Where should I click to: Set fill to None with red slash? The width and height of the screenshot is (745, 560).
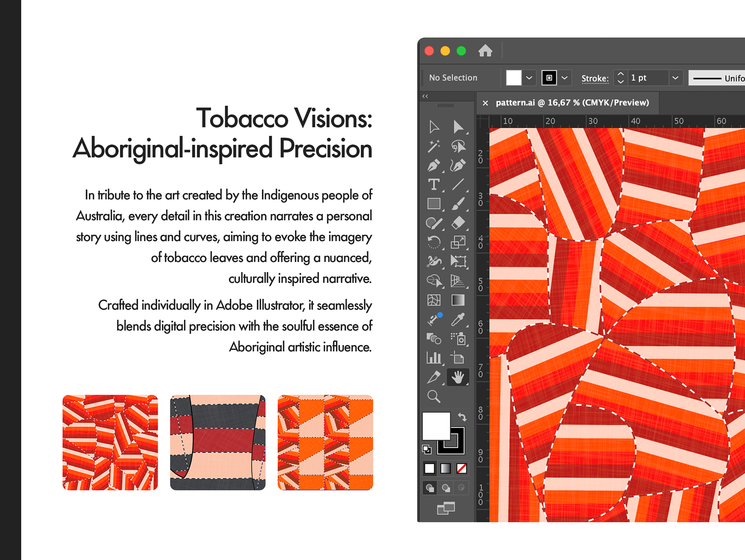(461, 469)
